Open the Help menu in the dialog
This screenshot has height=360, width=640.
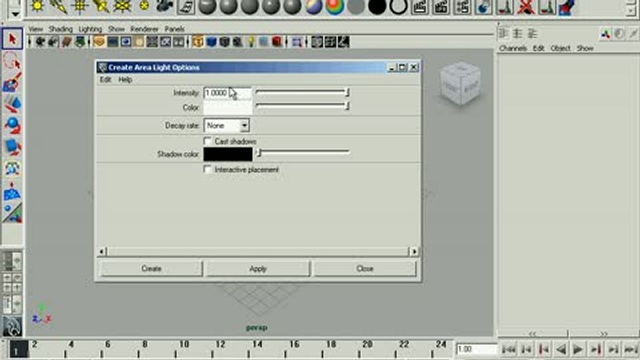tap(125, 80)
